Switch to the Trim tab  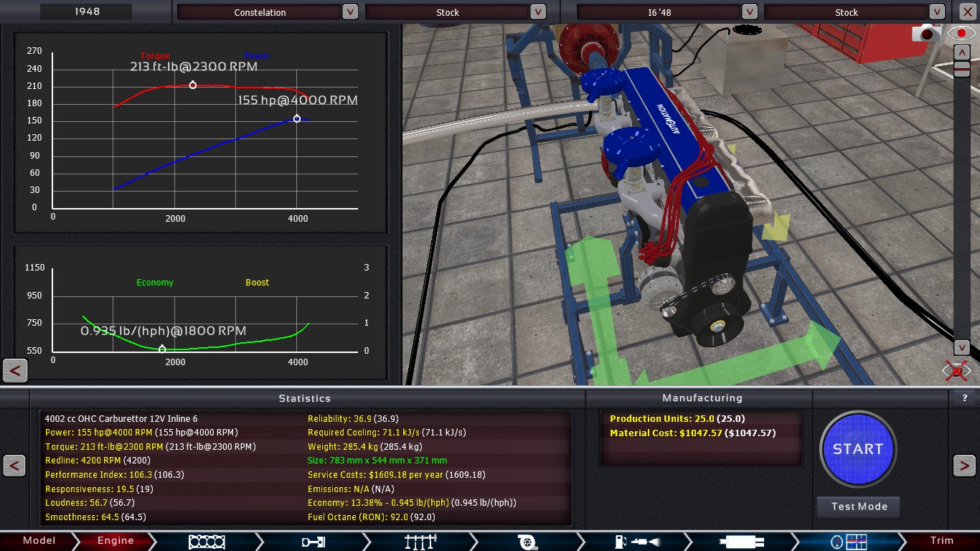click(x=941, y=541)
